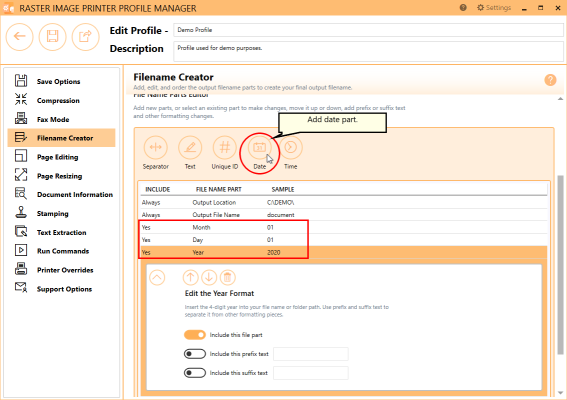567x400 pixels.
Task: Click the scroll up arrow at panel top
Action: (x=560, y=99)
